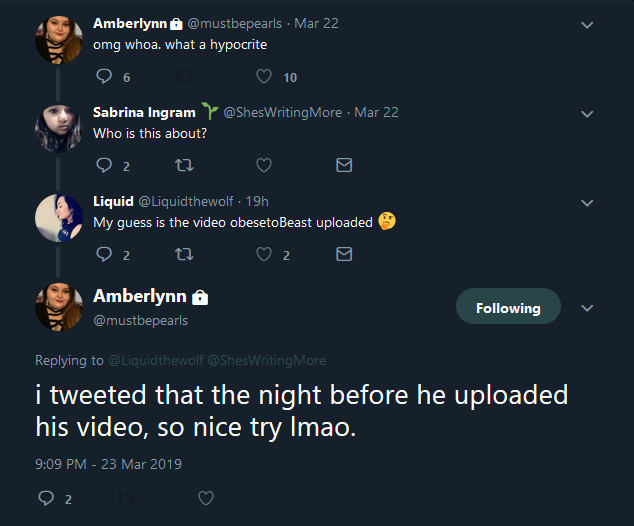The image size is (634, 526).
Task: Open the more options chevron on Amberlynn's first tweet
Action: tap(587, 25)
